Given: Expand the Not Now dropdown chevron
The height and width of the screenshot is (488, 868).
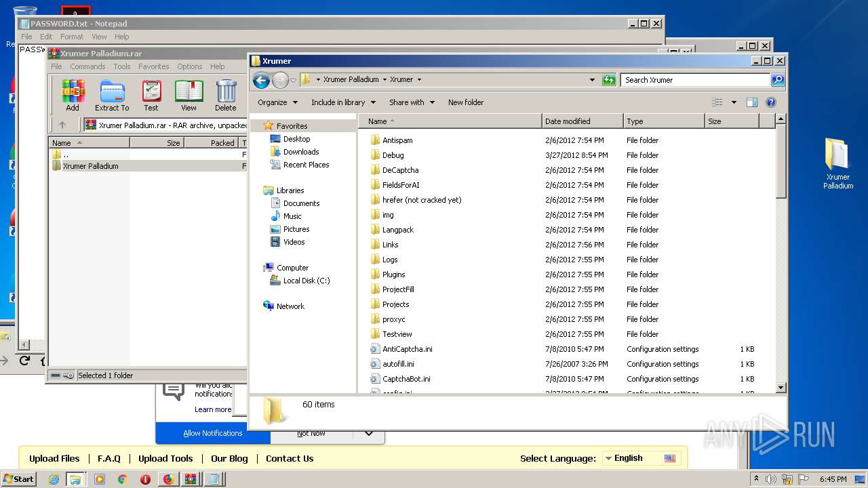Looking at the screenshot, I should click(368, 433).
